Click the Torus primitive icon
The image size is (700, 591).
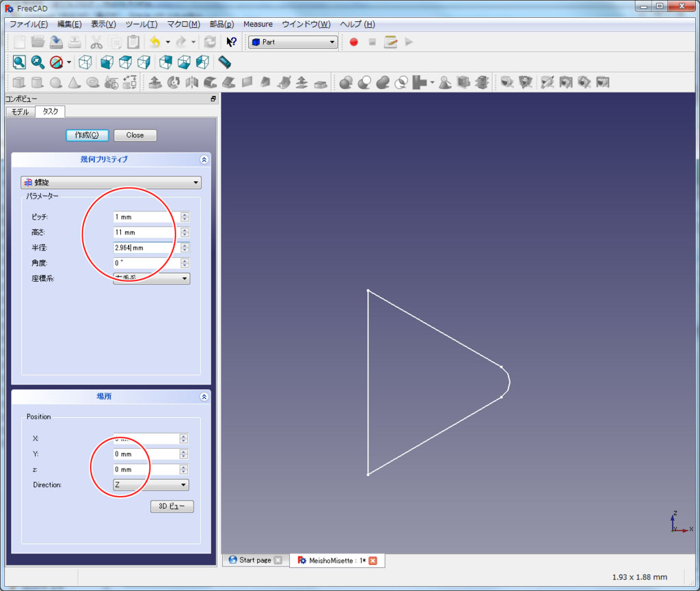pos(93,83)
